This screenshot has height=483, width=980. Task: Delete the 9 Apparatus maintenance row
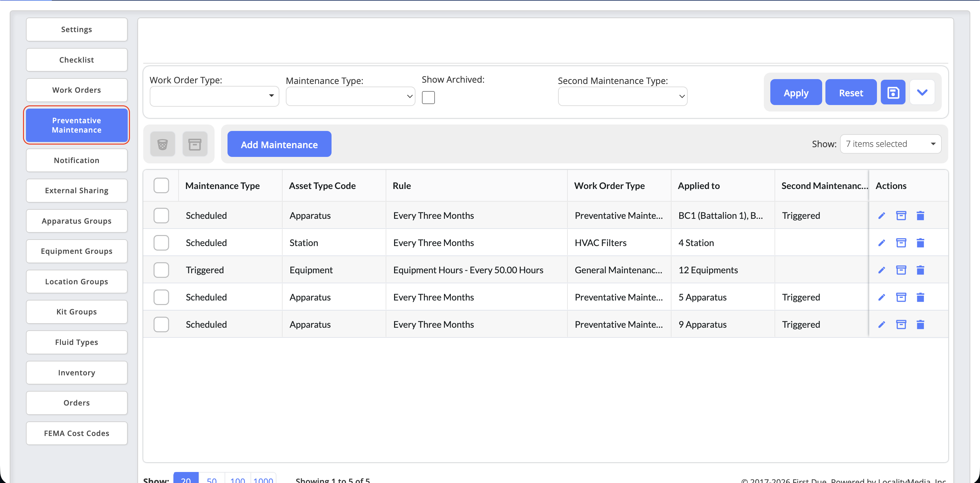(920, 325)
